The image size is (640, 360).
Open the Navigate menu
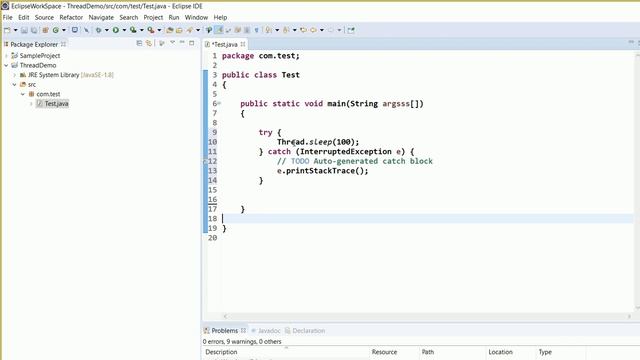[x=101, y=17]
